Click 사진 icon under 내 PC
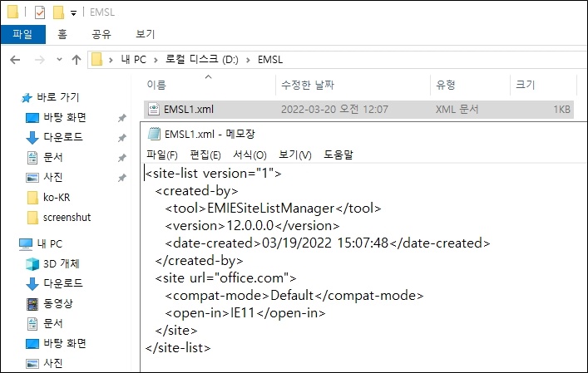This screenshot has width=588, height=373. (x=32, y=363)
